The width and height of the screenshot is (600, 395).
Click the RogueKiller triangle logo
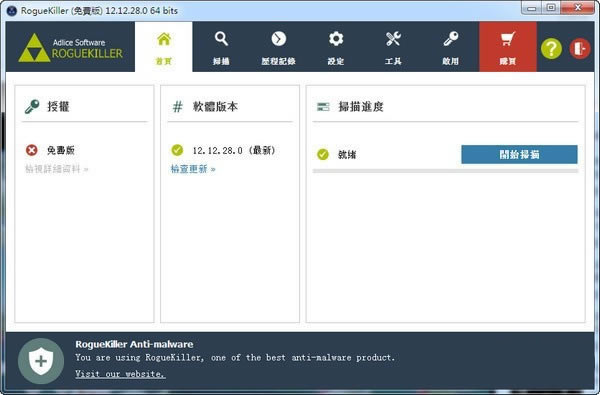click(x=34, y=48)
